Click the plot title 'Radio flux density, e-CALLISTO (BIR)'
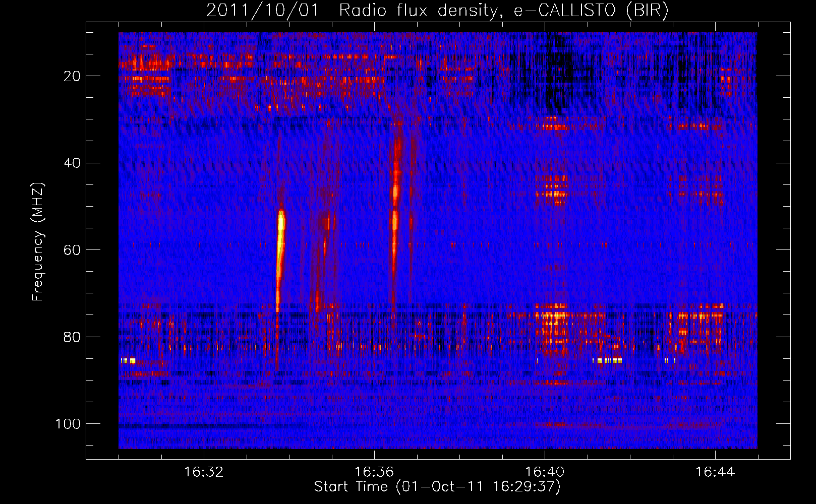The image size is (816, 504). tap(503, 11)
